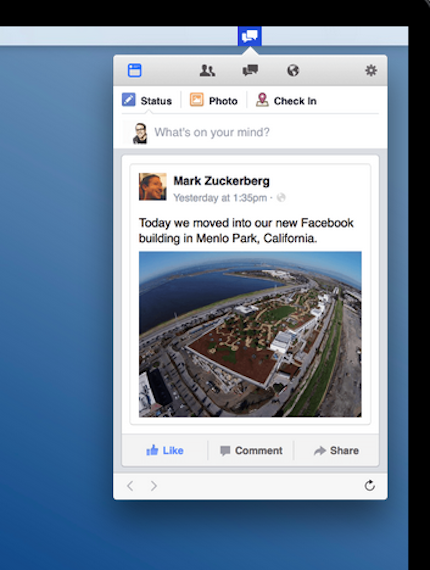Go back with the left chevron
The height and width of the screenshot is (570, 430).
click(x=130, y=486)
